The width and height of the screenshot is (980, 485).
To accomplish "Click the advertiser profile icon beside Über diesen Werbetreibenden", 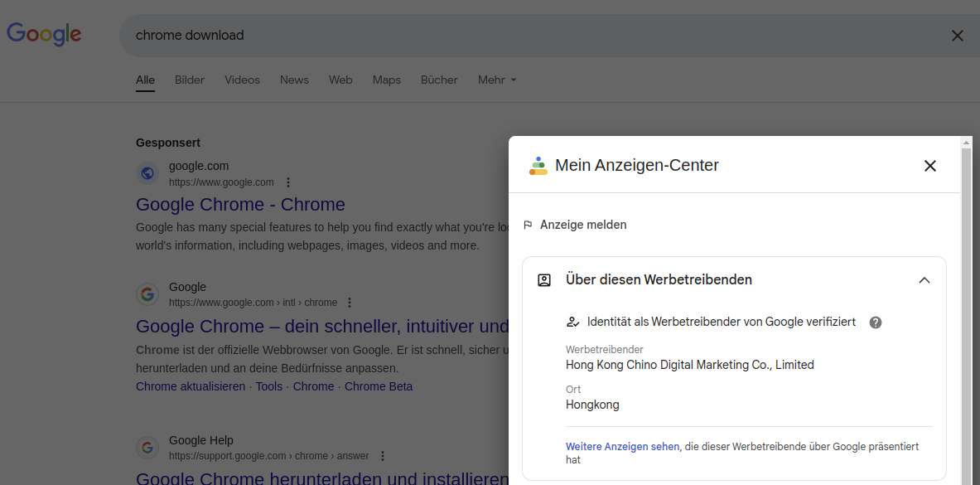I will click(544, 279).
